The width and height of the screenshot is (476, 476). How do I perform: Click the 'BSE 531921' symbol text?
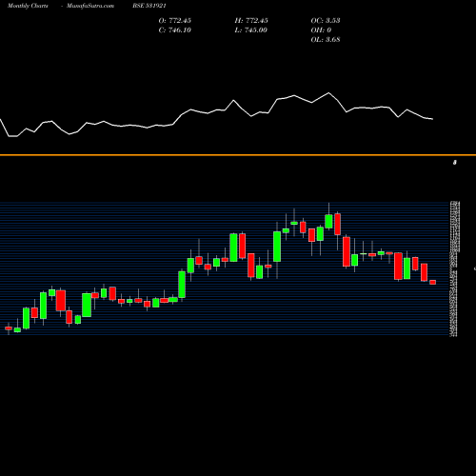point(149,6)
